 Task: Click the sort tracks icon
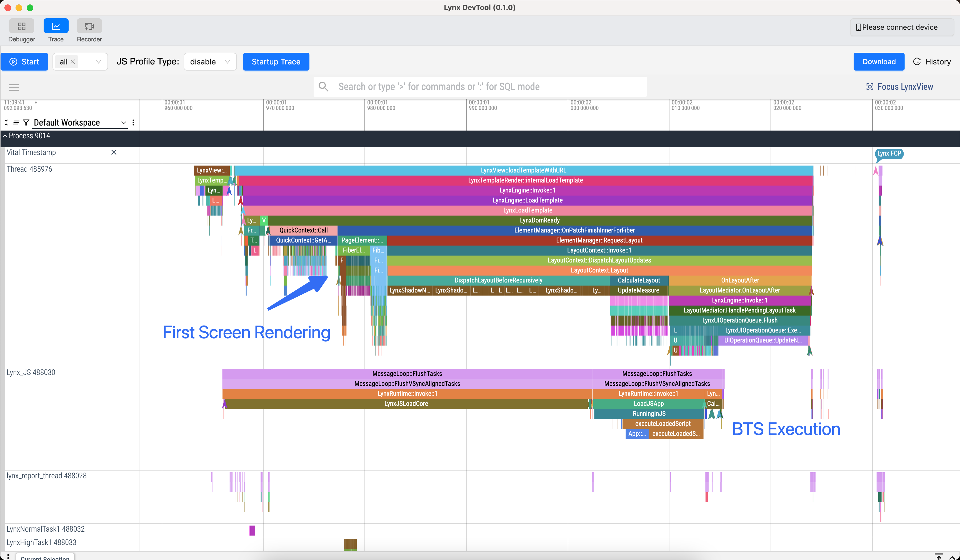16,122
